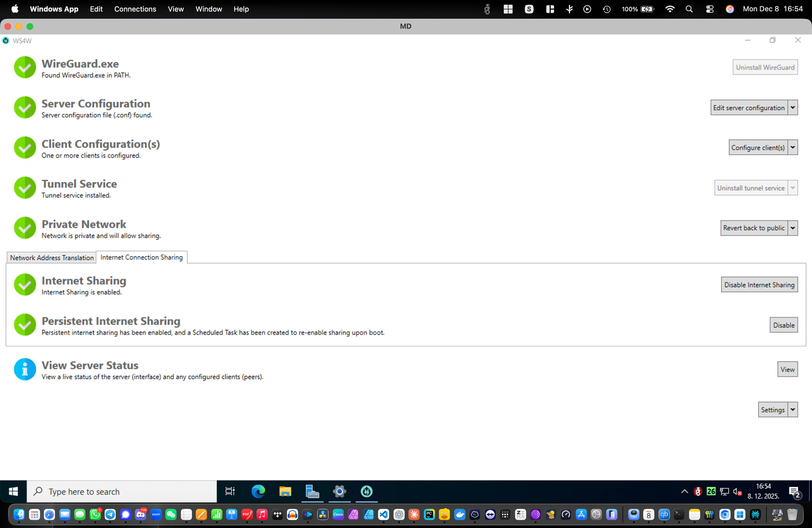Open Microsoft Edge from the Windows taskbar
The image size is (812, 528).
pyautogui.click(x=258, y=491)
